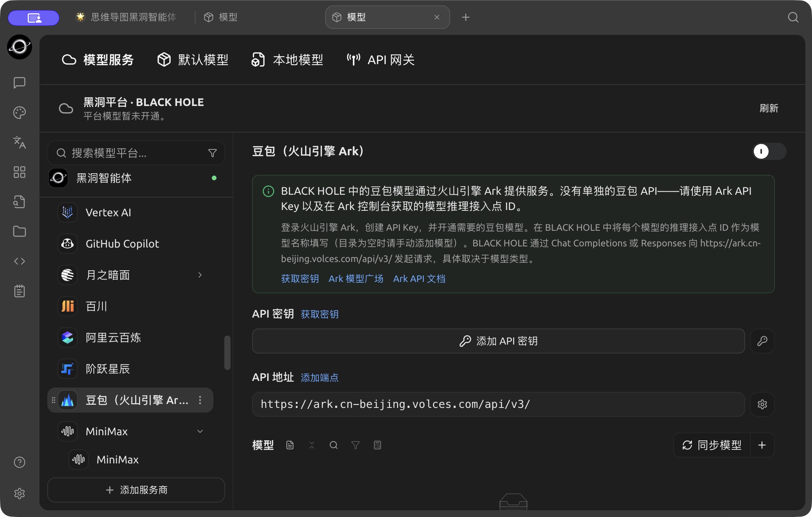Switch to 默认模型 tab
Viewport: 812px width, 517px height.
[193, 60]
